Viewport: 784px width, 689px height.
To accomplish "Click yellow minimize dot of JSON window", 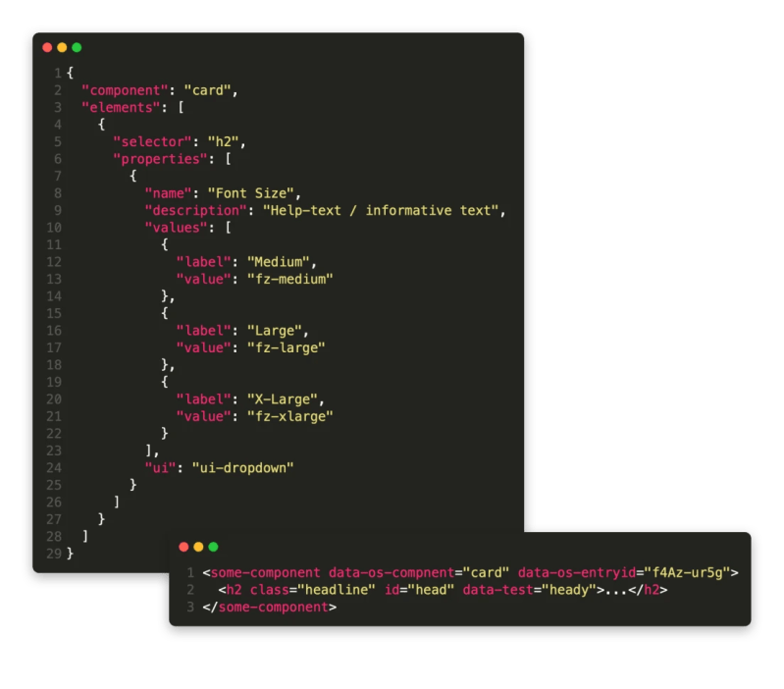I will click(x=62, y=47).
